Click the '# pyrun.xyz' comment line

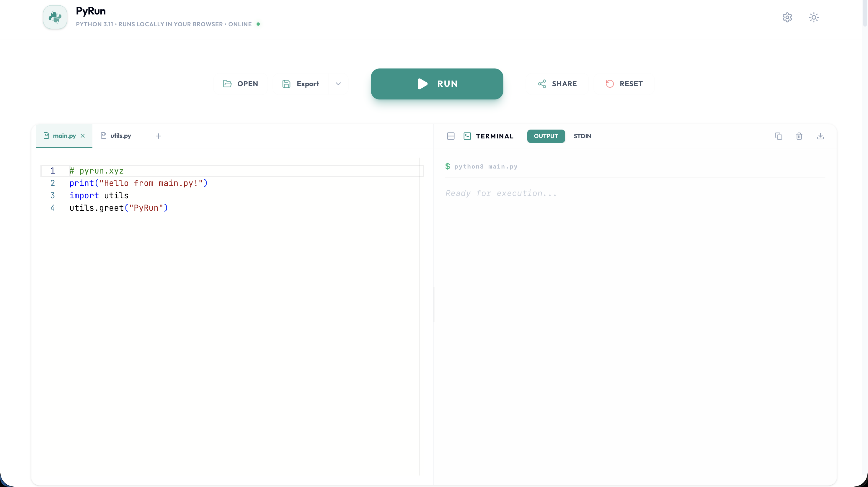point(96,171)
